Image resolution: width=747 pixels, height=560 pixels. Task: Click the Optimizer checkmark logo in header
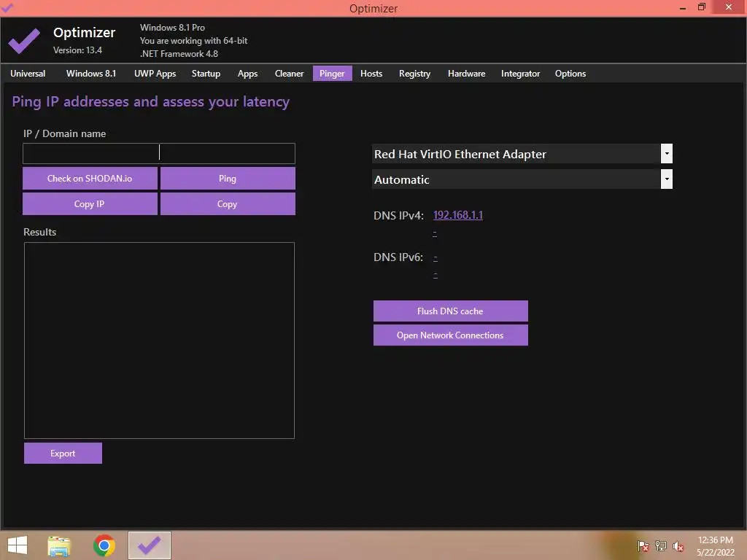click(x=24, y=41)
